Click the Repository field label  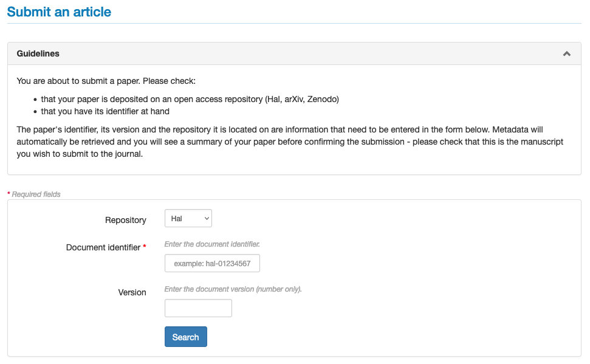(x=125, y=220)
